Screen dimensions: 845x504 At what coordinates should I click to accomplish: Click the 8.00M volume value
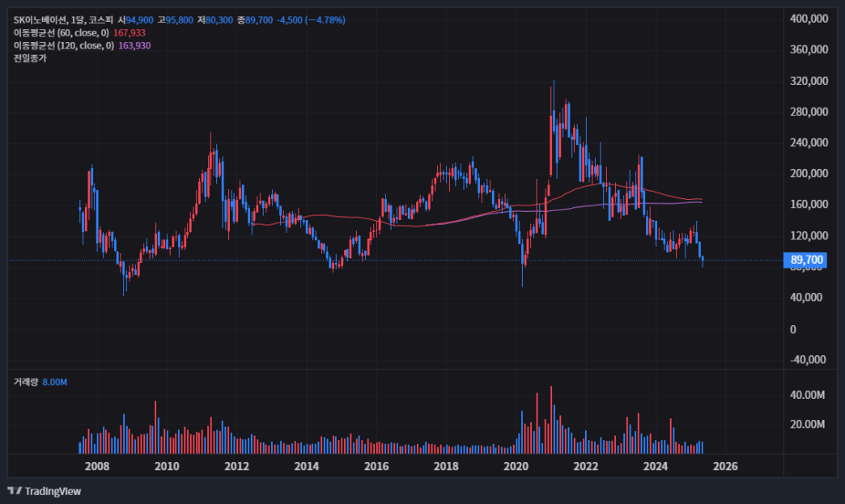tap(55, 382)
